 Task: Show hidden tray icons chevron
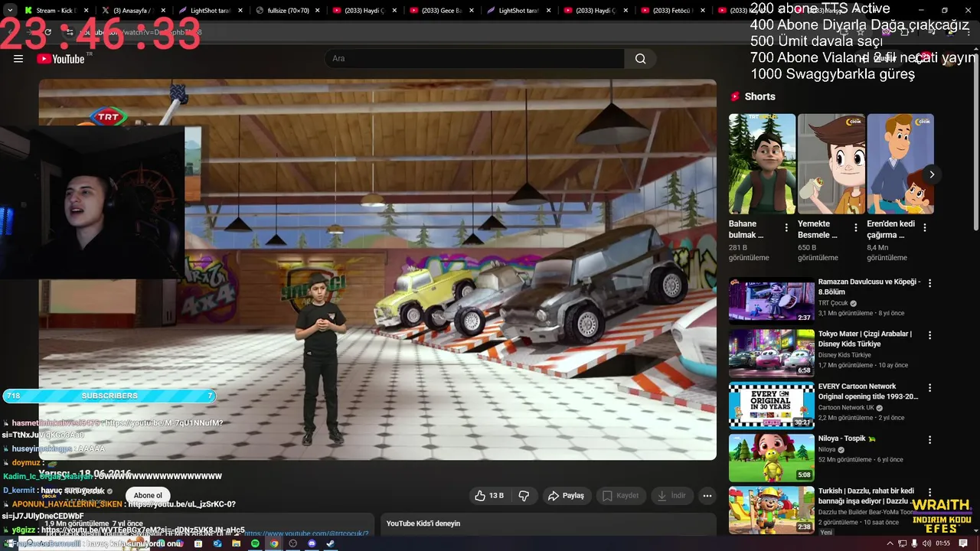[890, 543]
